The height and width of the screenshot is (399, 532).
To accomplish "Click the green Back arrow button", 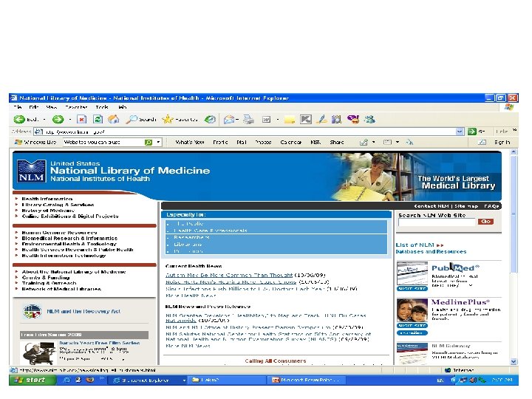I will click(19, 120).
